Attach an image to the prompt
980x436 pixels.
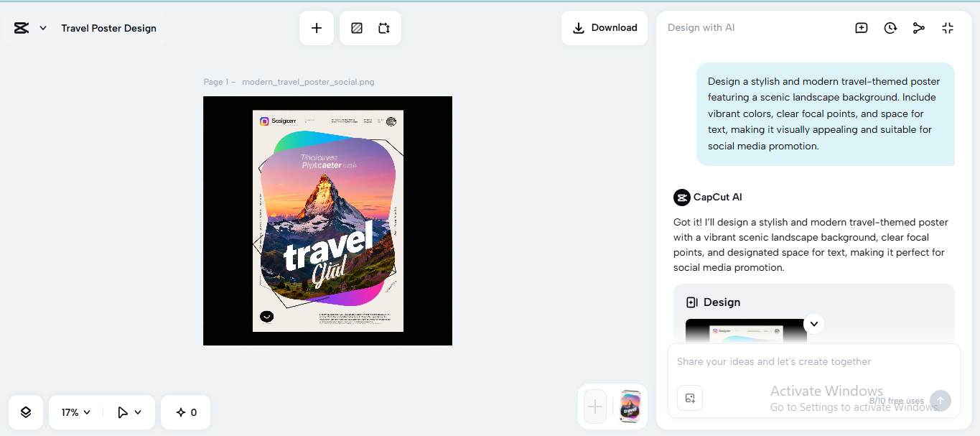click(x=690, y=398)
